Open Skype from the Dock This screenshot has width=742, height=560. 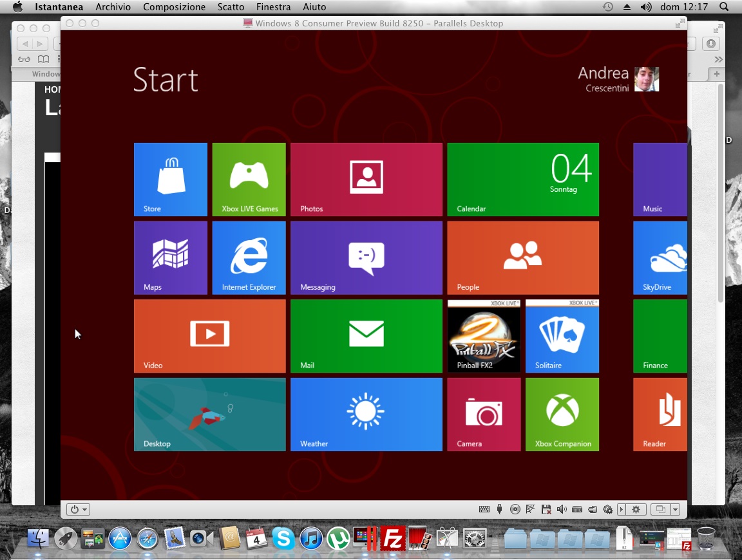[283, 538]
